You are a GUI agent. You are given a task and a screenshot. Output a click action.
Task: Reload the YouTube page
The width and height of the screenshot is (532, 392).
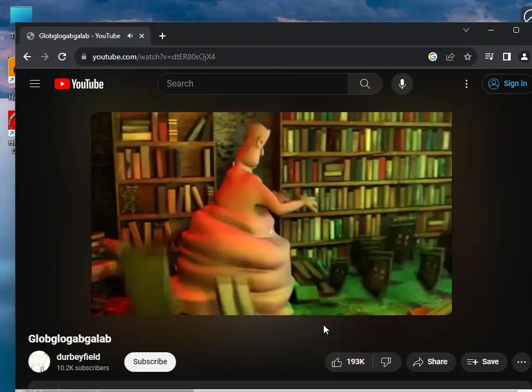(x=62, y=57)
